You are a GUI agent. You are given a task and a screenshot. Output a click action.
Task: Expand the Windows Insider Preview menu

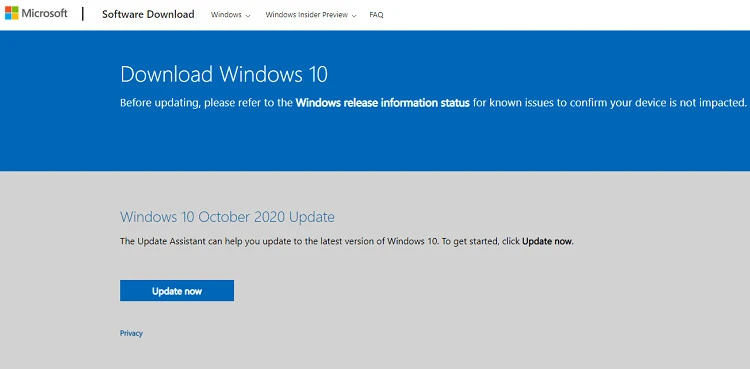point(311,15)
